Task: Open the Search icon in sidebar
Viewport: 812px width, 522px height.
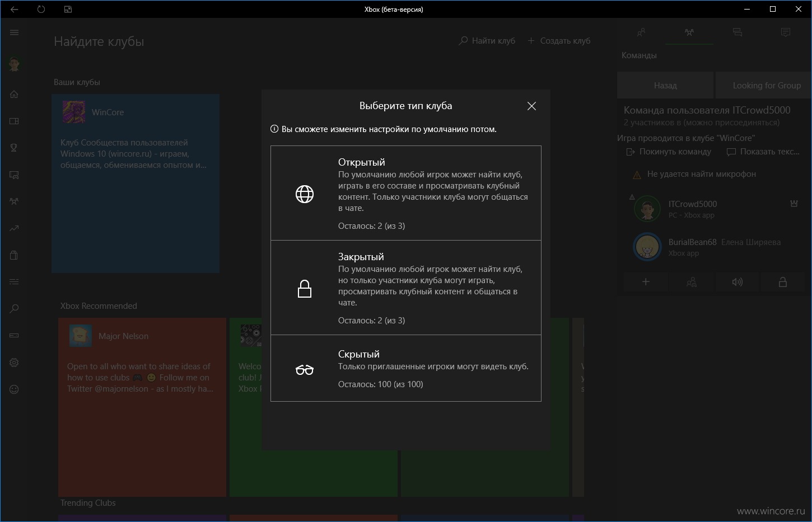Action: tap(15, 309)
